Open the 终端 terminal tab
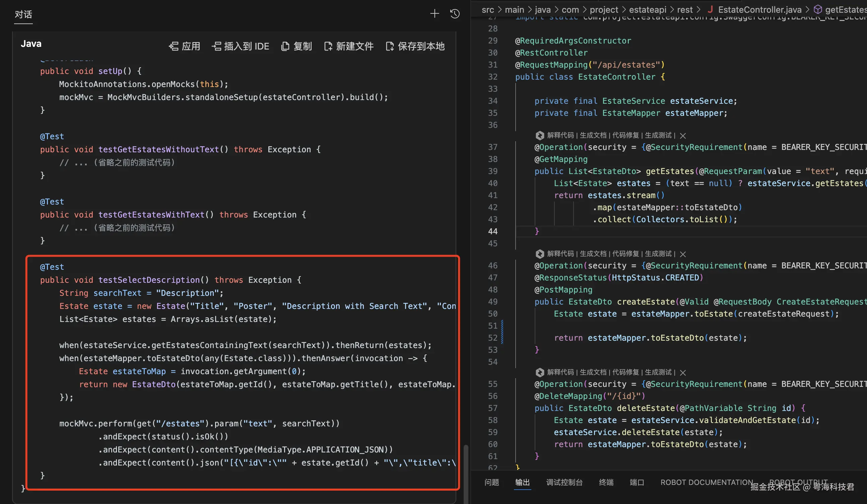The height and width of the screenshot is (504, 867). [606, 482]
